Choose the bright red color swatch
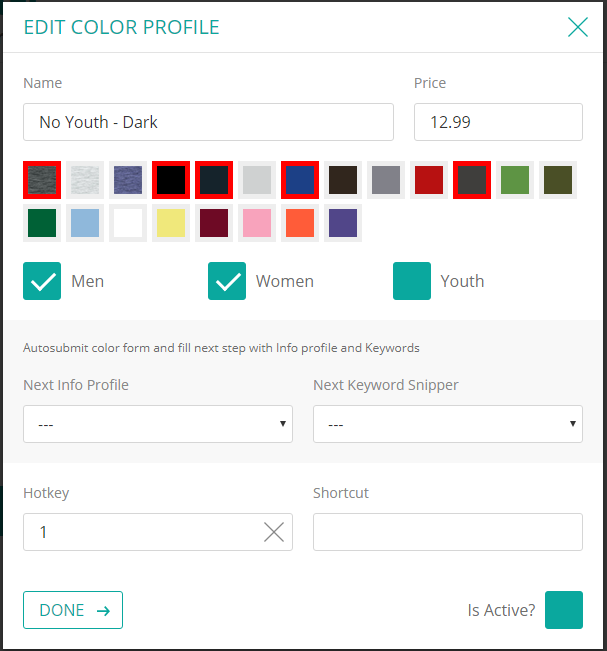The height and width of the screenshot is (651, 607). (429, 180)
